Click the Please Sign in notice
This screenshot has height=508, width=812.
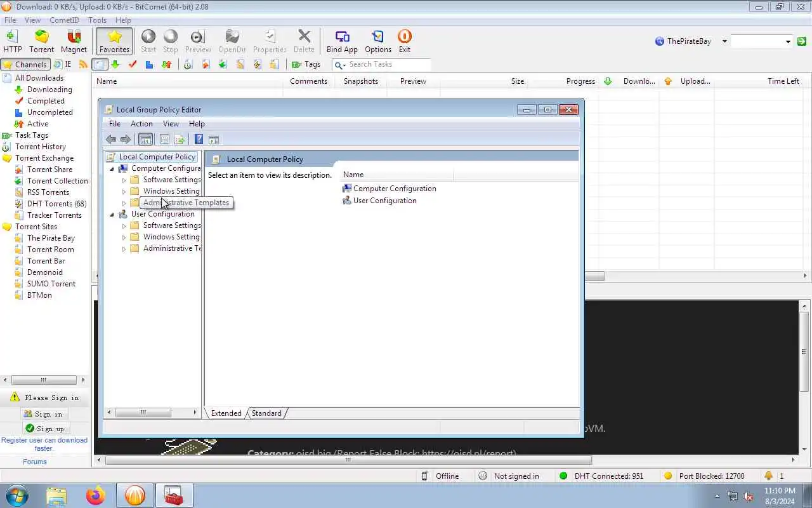pos(44,398)
